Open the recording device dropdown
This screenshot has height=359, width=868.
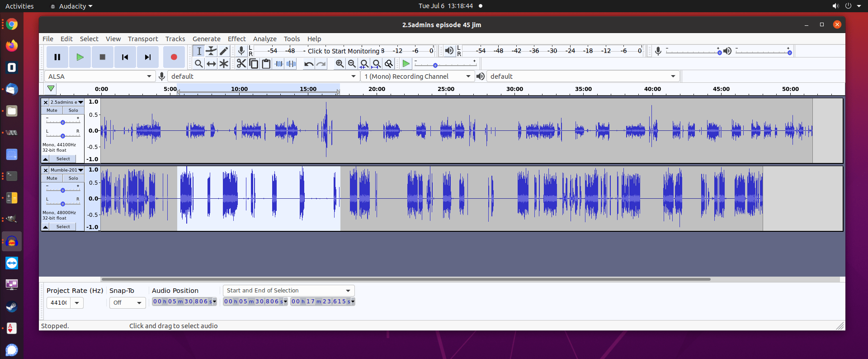[264, 77]
